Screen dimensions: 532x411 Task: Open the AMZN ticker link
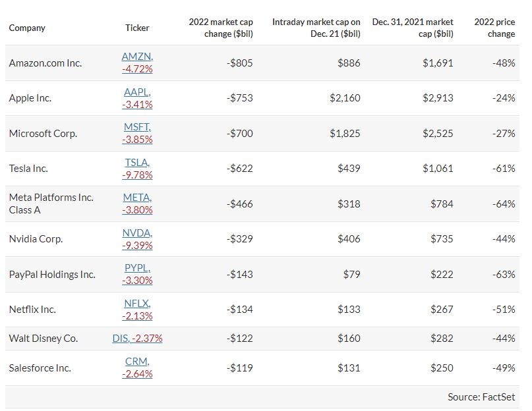[137, 57]
